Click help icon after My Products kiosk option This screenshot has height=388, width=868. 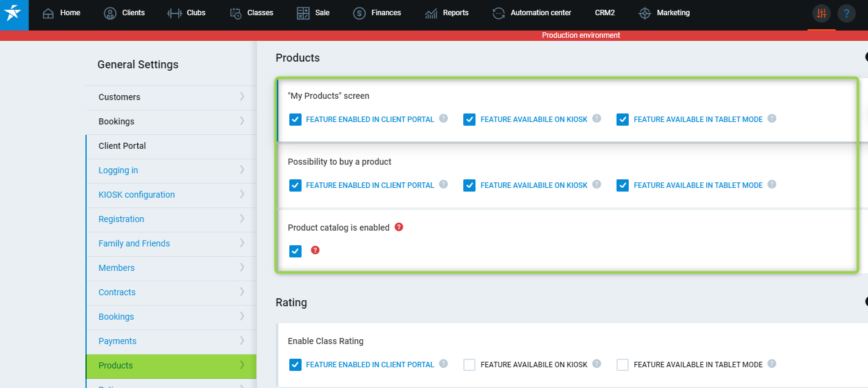coord(597,118)
